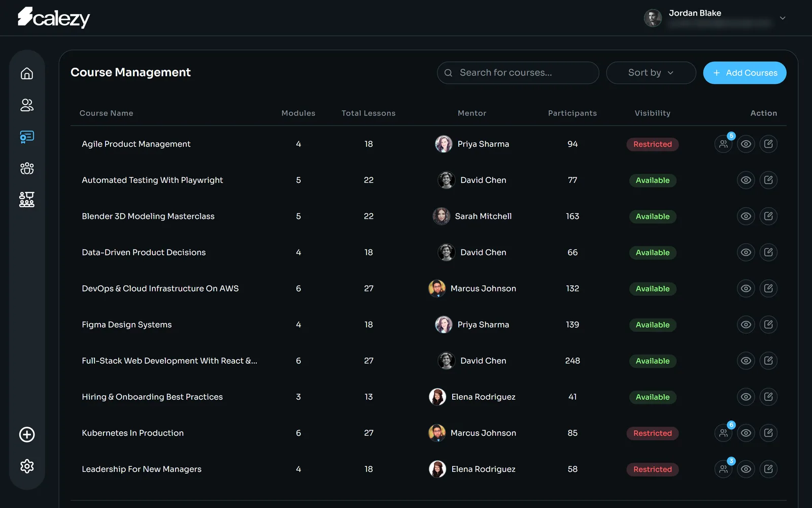Edit the Blender 3D Modeling Masterclass course
This screenshot has height=508, width=812.
tap(768, 216)
